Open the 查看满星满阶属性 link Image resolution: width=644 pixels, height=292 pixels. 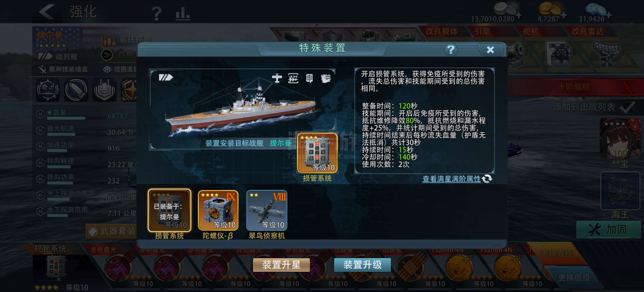pyautogui.click(x=452, y=179)
